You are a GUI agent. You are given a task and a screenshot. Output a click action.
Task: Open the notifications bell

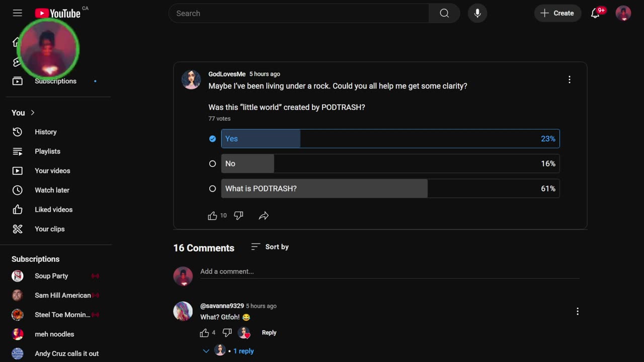tap(595, 13)
